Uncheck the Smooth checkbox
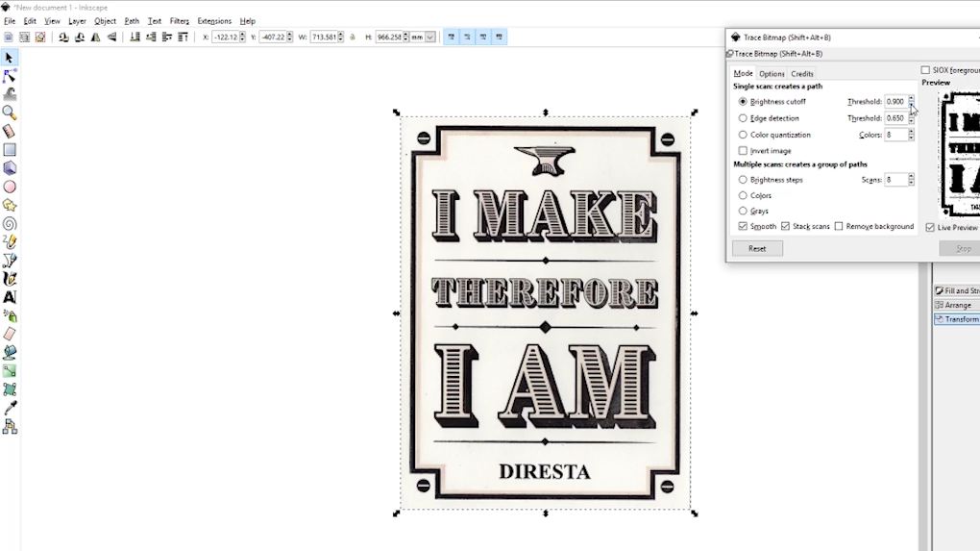Viewport: 980px width, 551px height. coord(743,226)
